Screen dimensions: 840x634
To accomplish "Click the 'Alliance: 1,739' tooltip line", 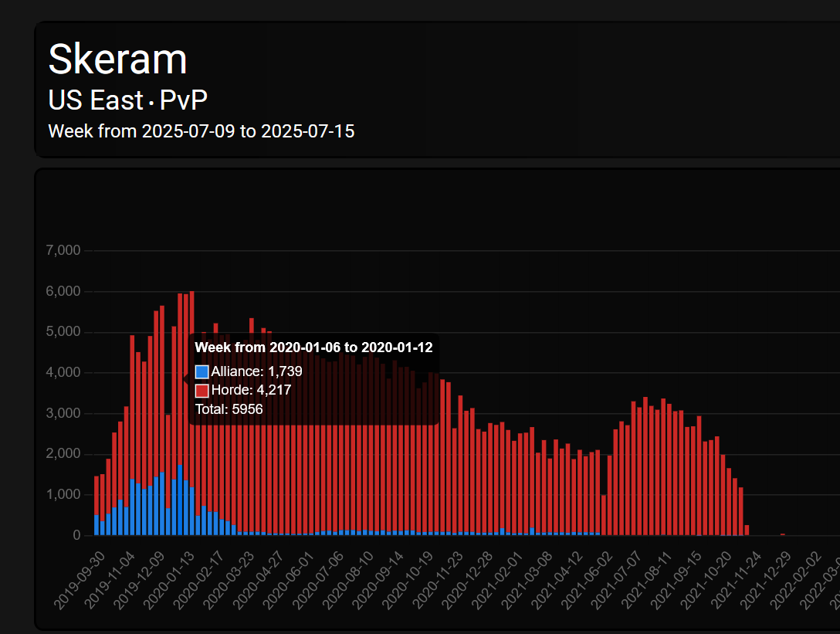I will (x=256, y=371).
